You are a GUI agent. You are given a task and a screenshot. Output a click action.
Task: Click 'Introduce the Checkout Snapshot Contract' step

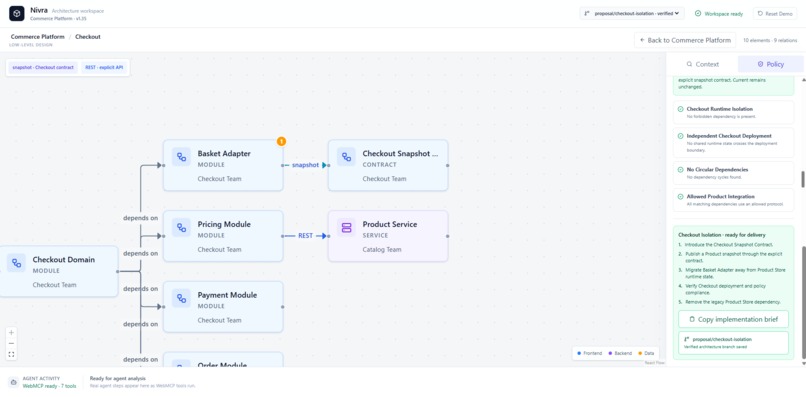coord(728,245)
